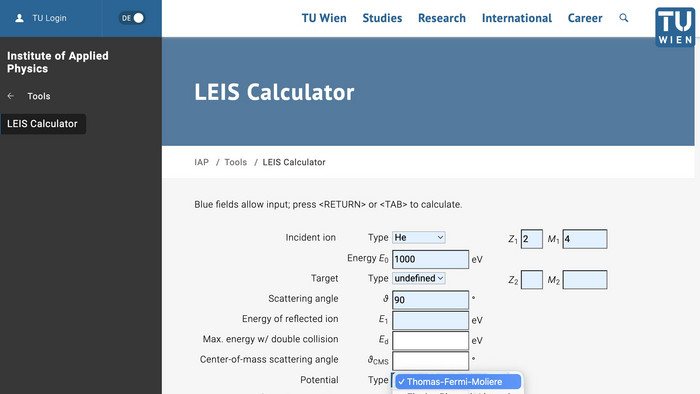Screen dimensions: 700x394
Task: Open the TU Login link
Action: coord(49,18)
